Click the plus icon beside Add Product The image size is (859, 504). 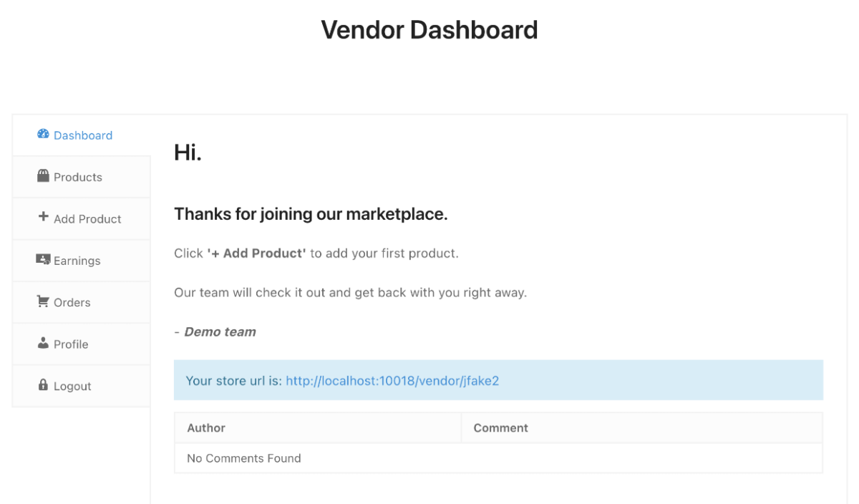click(x=43, y=218)
